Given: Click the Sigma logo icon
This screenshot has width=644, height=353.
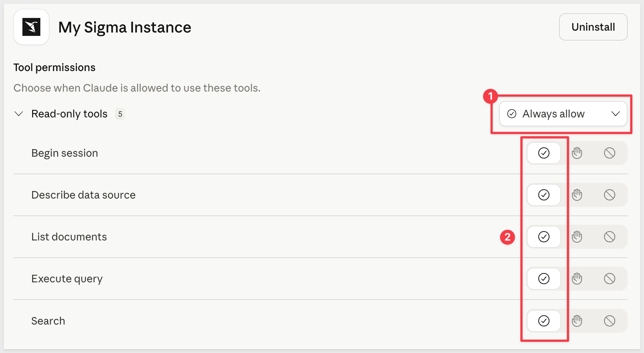Looking at the screenshot, I should pyautogui.click(x=31, y=27).
